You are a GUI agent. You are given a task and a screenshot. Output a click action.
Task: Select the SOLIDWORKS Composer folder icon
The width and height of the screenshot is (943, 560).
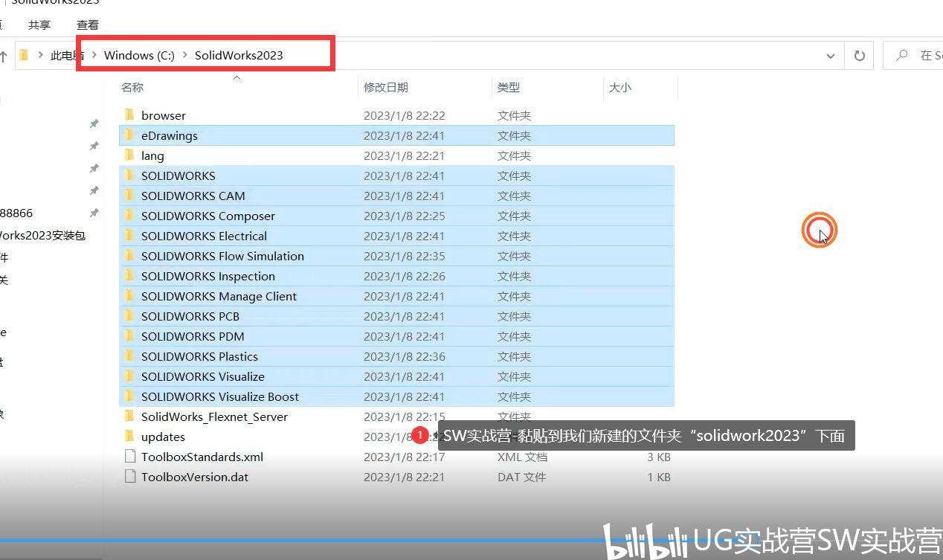coord(129,216)
